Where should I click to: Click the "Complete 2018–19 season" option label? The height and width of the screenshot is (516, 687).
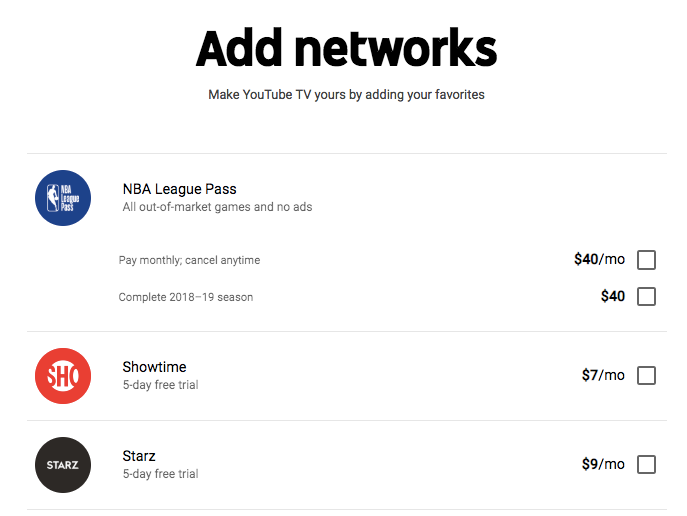coord(186,297)
